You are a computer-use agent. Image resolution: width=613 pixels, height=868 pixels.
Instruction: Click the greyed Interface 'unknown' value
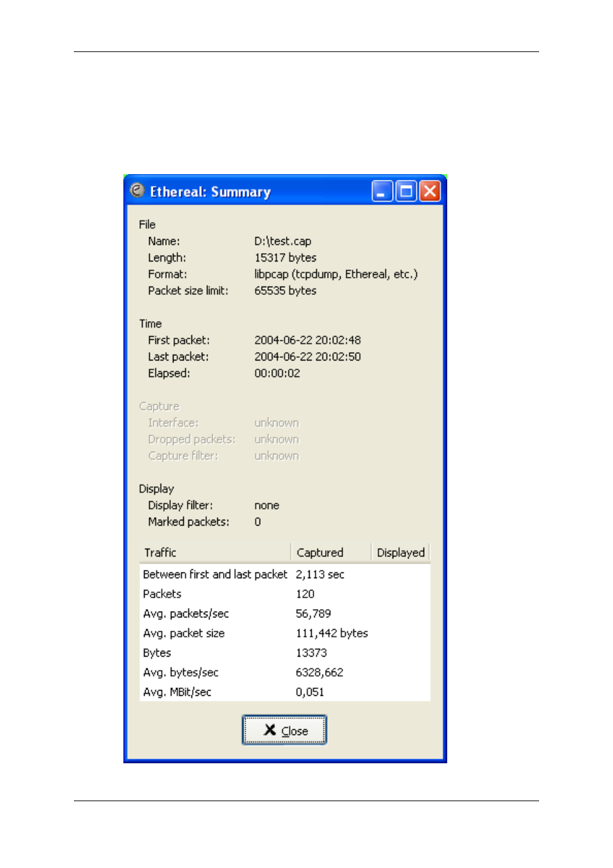pyautogui.click(x=276, y=423)
